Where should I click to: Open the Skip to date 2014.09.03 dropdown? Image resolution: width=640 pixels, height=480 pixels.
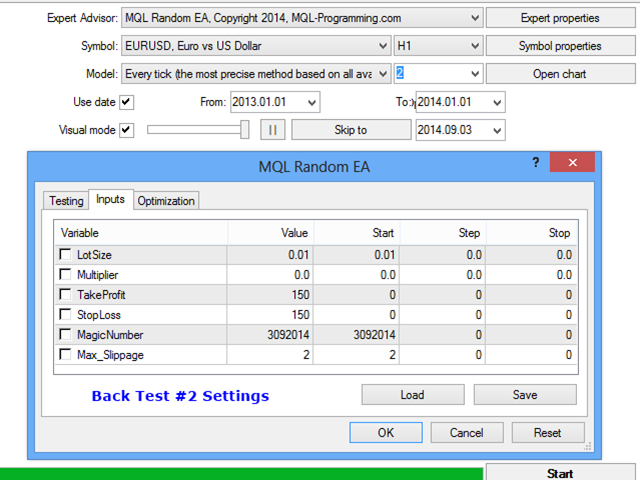click(497, 130)
